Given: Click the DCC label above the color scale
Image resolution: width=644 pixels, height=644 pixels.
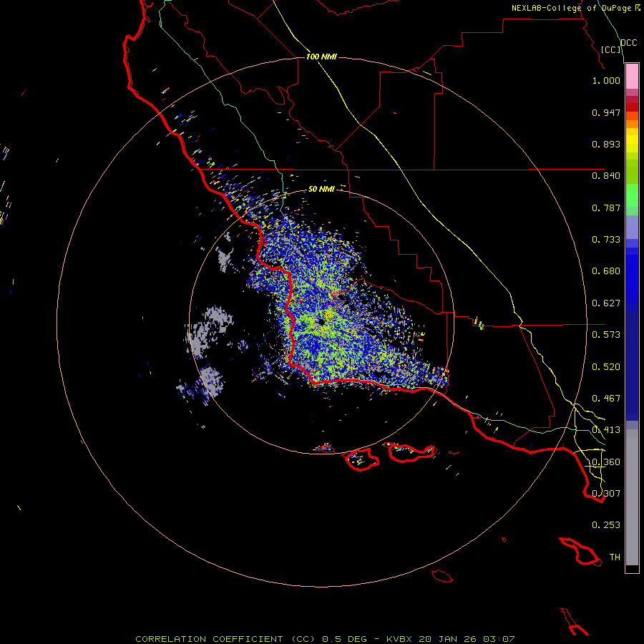Looking at the screenshot, I should [x=629, y=43].
